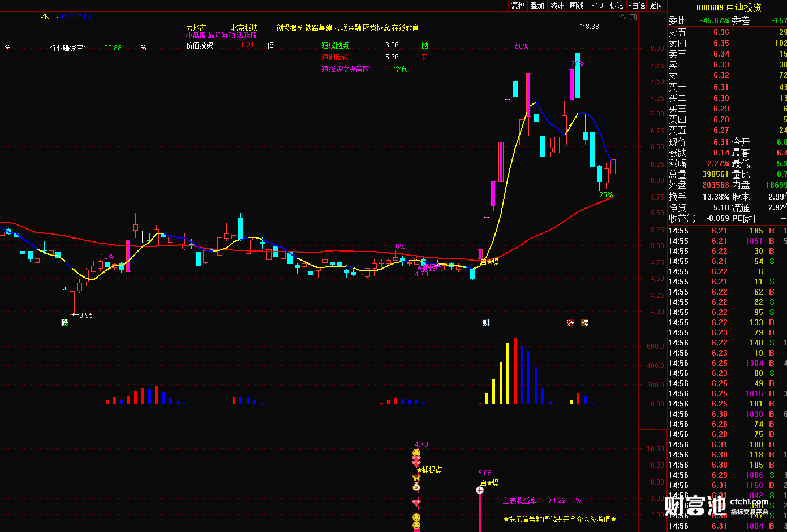Viewport: 787px width, 532px height.
Task: Click the 买五 price 6.27
Action: click(721, 130)
